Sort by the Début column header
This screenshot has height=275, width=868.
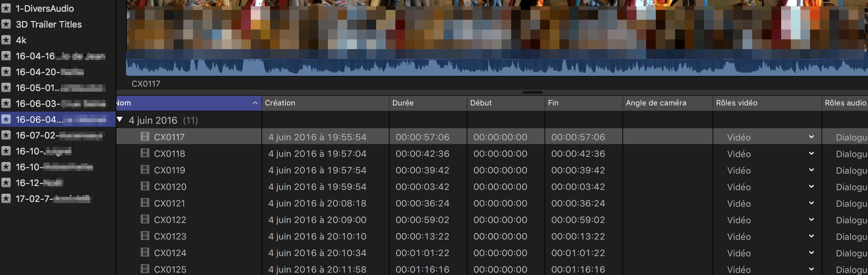[x=506, y=103]
